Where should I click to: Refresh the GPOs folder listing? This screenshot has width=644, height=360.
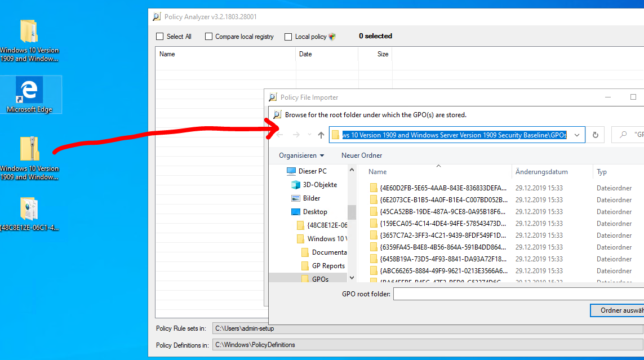point(595,135)
